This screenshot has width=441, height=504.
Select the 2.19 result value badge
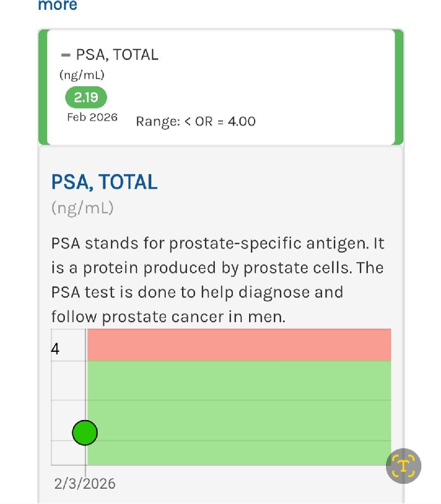click(86, 98)
